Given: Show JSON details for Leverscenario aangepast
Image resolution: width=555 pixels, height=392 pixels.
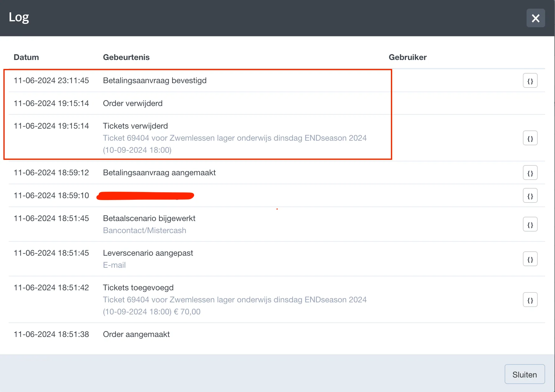Looking at the screenshot, I should coord(530,259).
